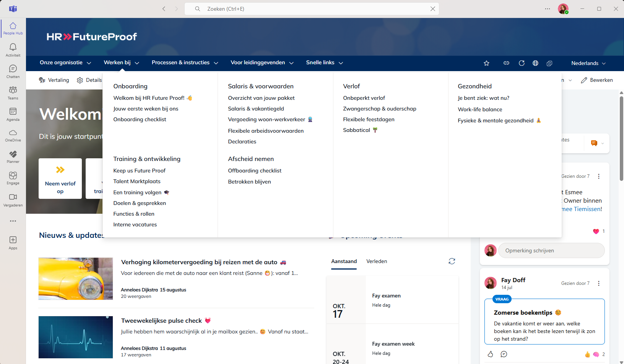The image size is (624, 364).
Task: Open Jouw eerste weken bij ons
Action: pos(146,109)
